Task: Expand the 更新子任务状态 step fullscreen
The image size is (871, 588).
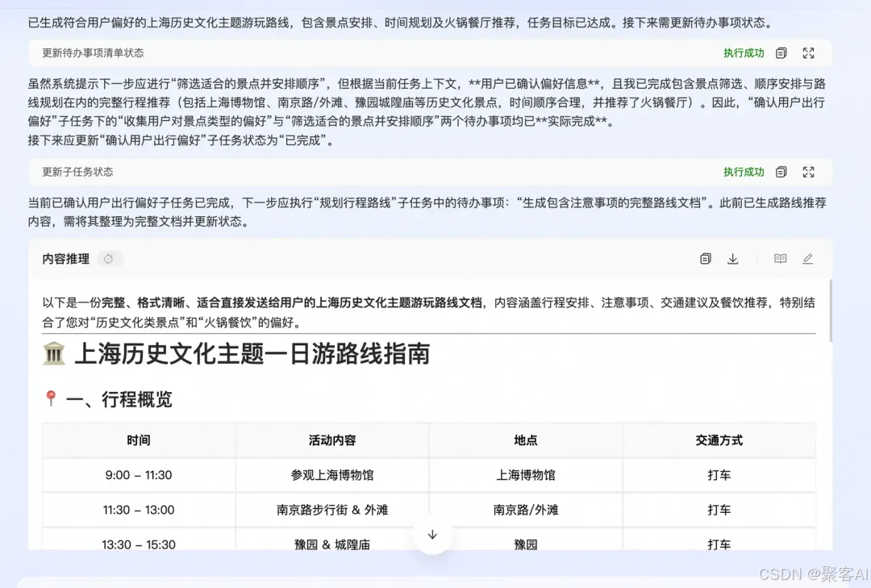Action: point(808,172)
